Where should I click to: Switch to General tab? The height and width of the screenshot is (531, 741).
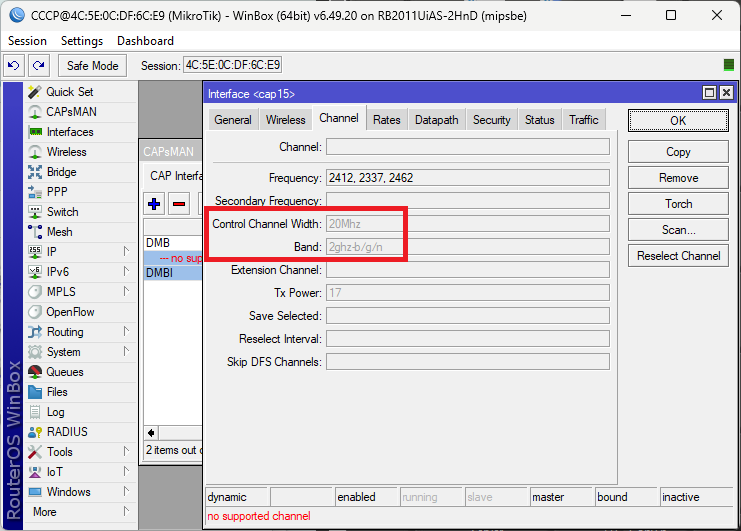pos(233,120)
